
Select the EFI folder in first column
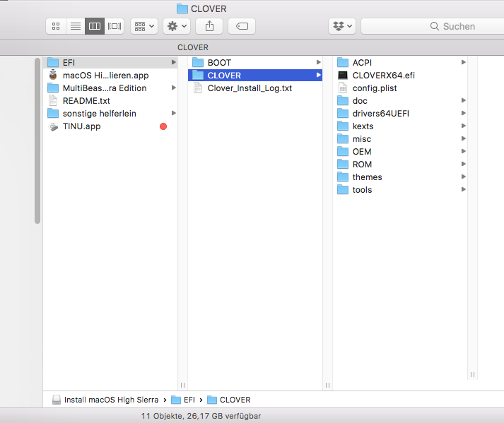pos(110,62)
